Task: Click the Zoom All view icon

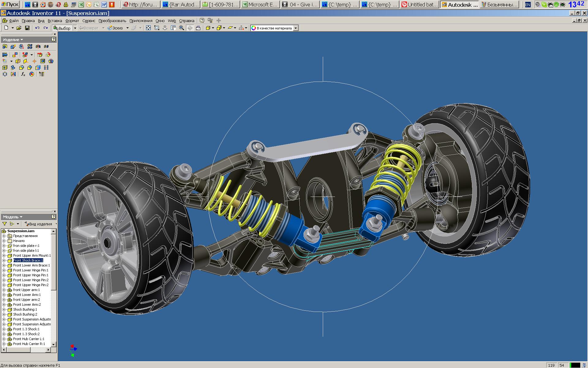Action: point(148,28)
